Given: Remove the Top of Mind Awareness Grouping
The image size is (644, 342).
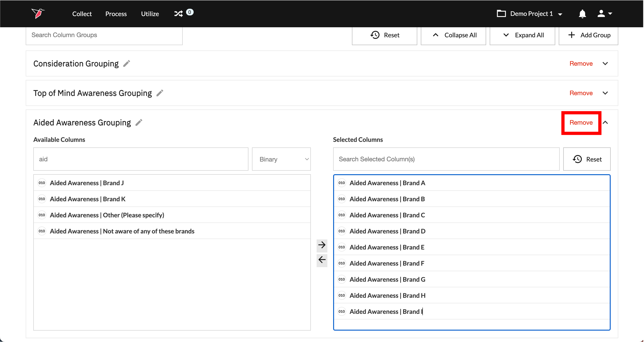Looking at the screenshot, I should 581,93.
